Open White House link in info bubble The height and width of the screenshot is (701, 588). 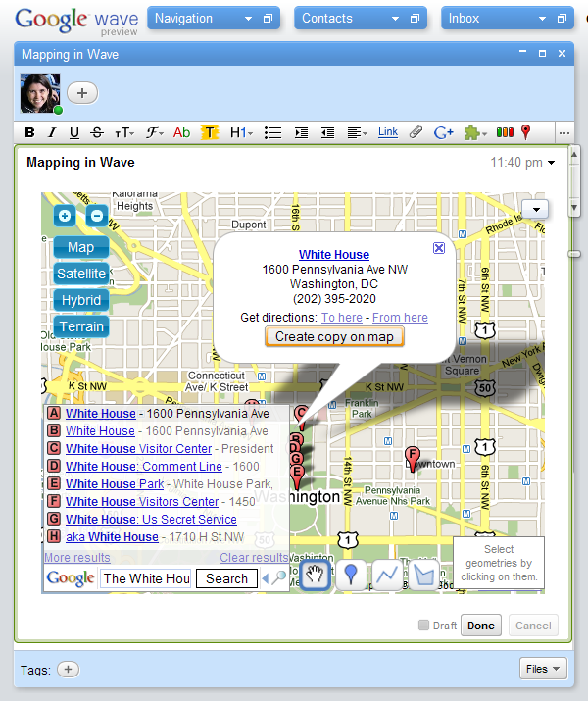[x=334, y=254]
